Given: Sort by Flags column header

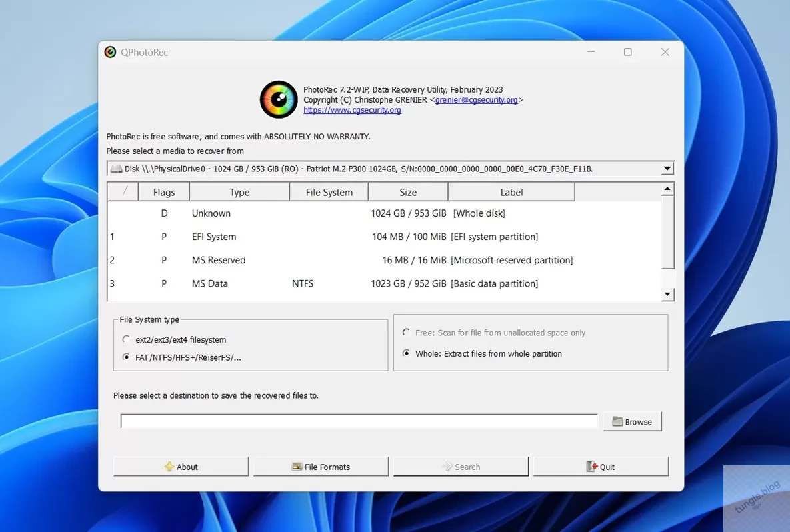Looking at the screenshot, I should coord(164,192).
